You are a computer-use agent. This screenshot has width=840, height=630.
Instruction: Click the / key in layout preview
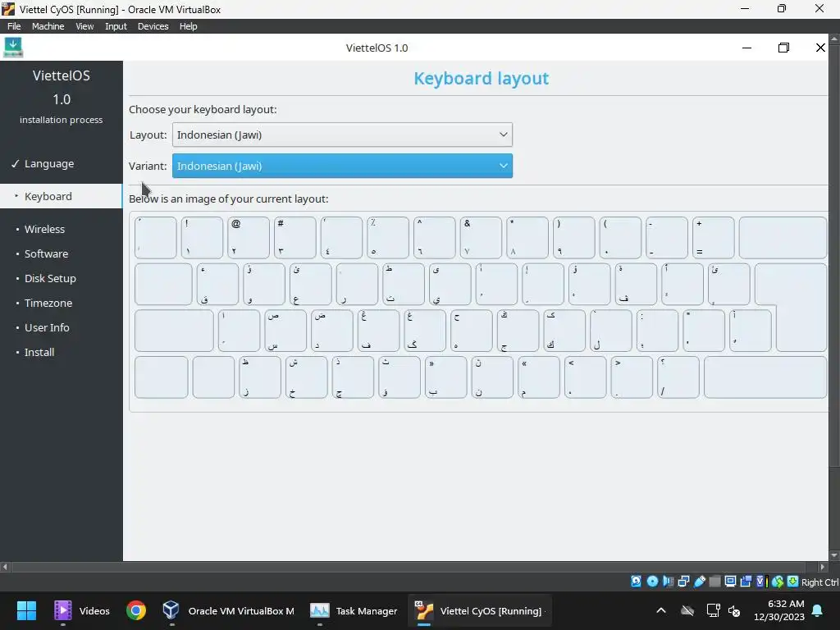[x=678, y=377]
